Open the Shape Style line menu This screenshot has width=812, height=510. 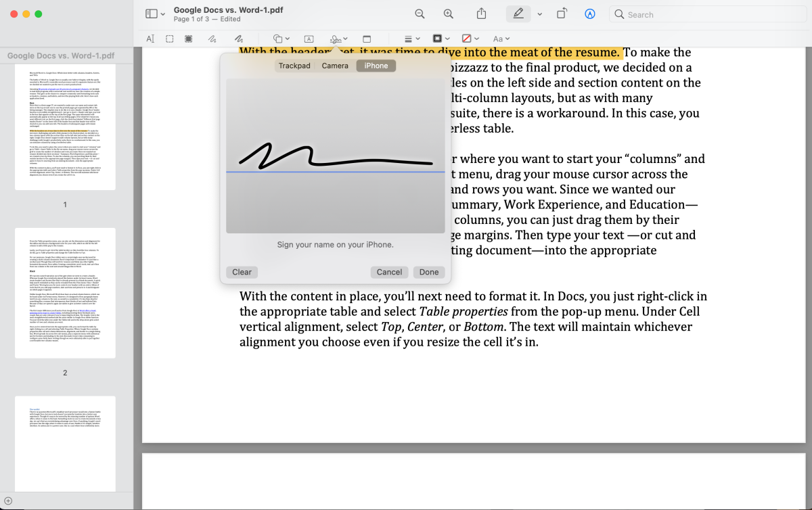pyautogui.click(x=412, y=39)
